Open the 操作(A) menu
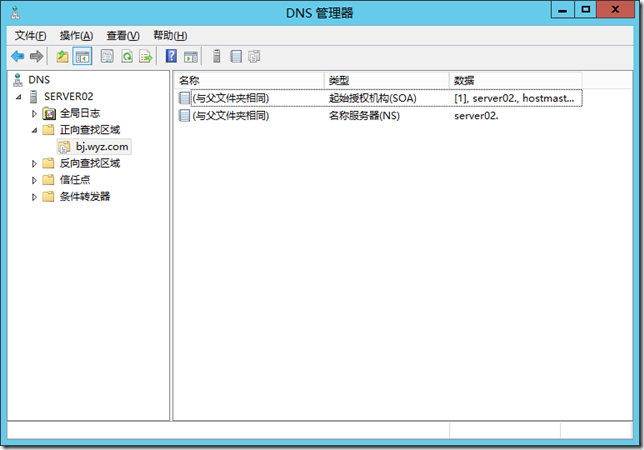This screenshot has height=450, width=644. [x=76, y=36]
